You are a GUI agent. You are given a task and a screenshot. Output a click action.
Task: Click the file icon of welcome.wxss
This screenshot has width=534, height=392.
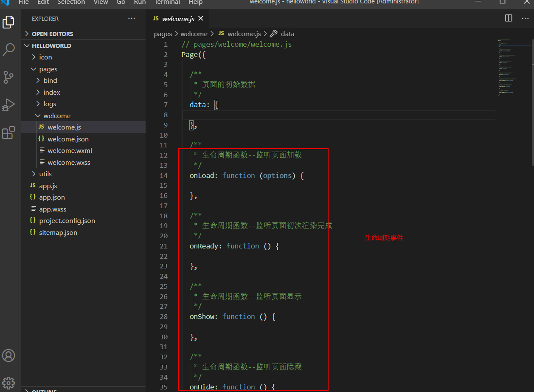click(42, 162)
